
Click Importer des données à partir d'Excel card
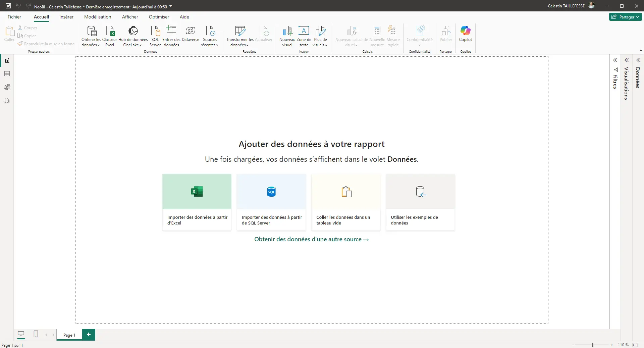coord(197,202)
